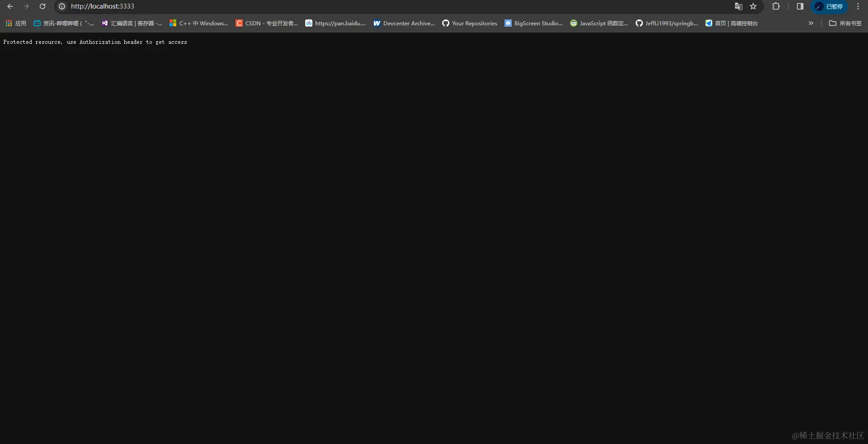This screenshot has height=444, width=868.
Task: Open the Google Translate page icon
Action: click(739, 6)
